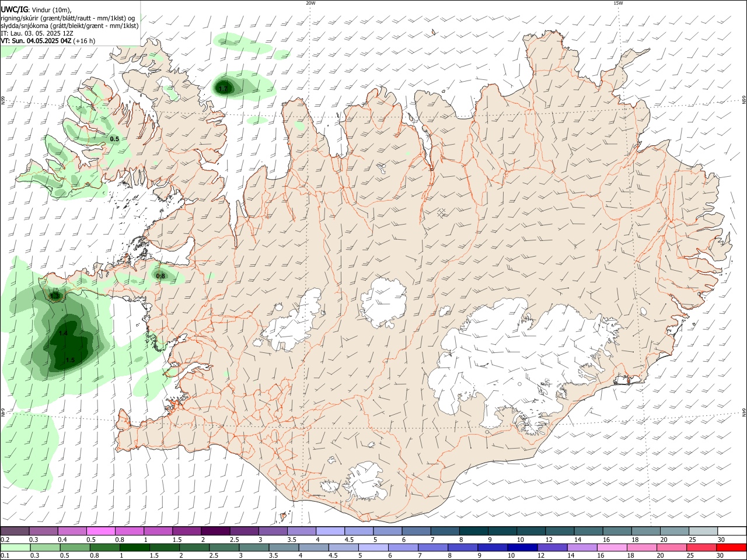Image resolution: width=747 pixels, height=560 pixels.
Task: Pick the upper-row 8 dark teal swatch
Action: (x=473, y=531)
